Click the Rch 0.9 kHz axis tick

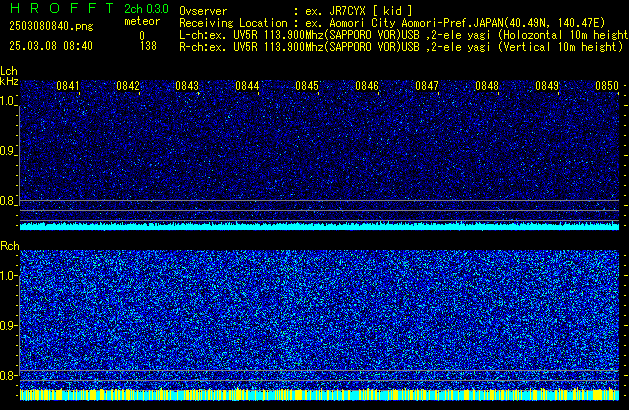pyautogui.click(x=8, y=325)
